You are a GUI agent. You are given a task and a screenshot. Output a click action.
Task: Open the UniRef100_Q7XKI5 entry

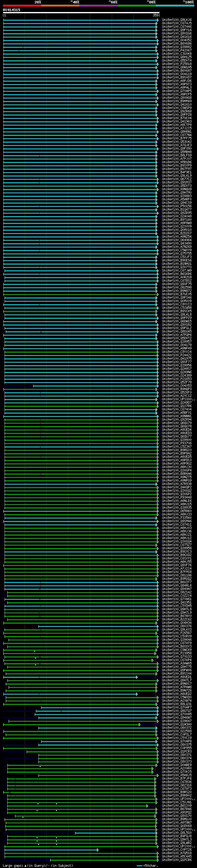coord(177,772)
